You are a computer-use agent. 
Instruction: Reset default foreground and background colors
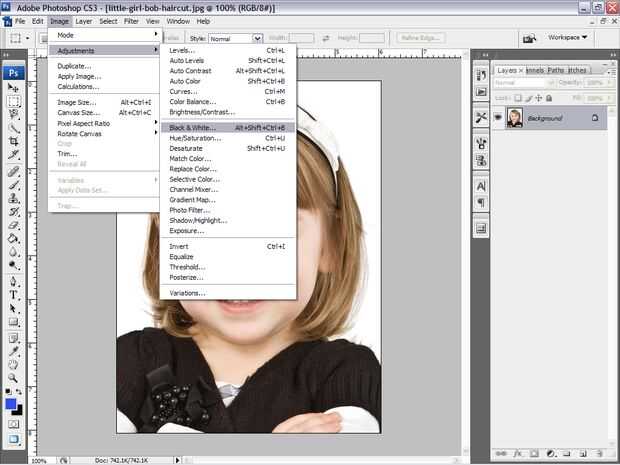tap(8, 391)
